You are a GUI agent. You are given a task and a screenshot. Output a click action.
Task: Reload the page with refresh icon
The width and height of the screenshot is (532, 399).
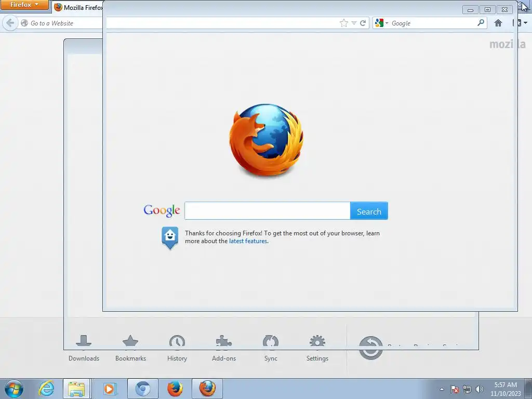[363, 23]
